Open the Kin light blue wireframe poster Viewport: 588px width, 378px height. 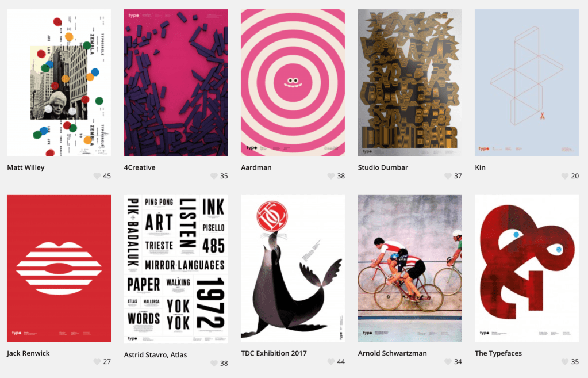527,83
